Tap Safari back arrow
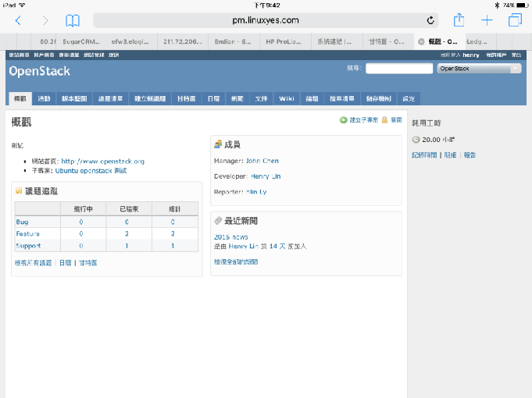The image size is (532, 398). [18, 20]
